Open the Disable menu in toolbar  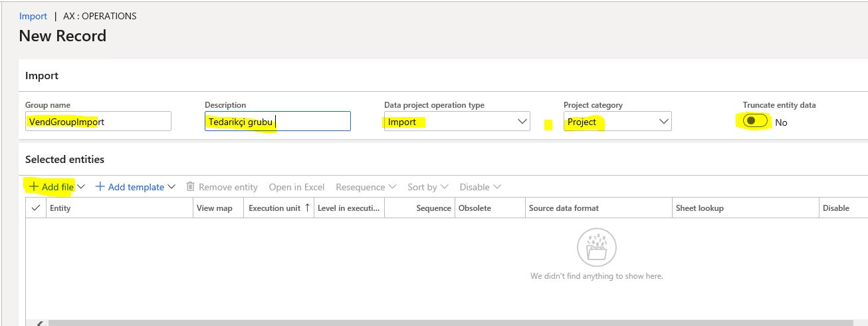480,187
